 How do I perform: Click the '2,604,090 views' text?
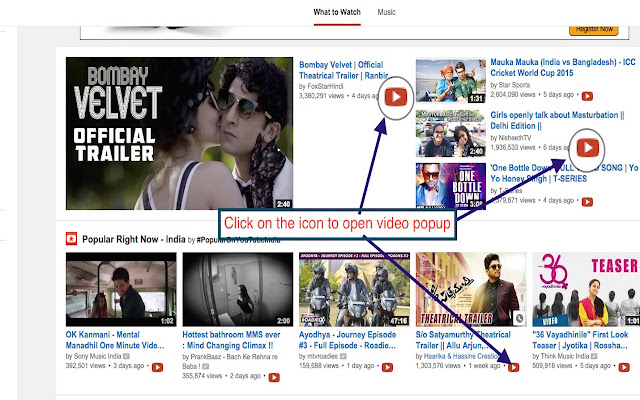pos(513,95)
